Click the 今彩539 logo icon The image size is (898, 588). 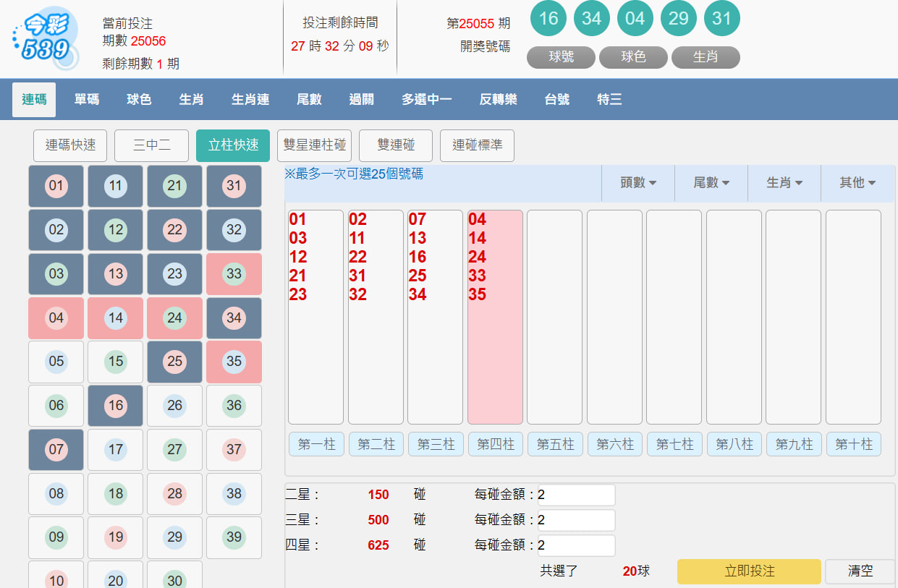[44, 41]
